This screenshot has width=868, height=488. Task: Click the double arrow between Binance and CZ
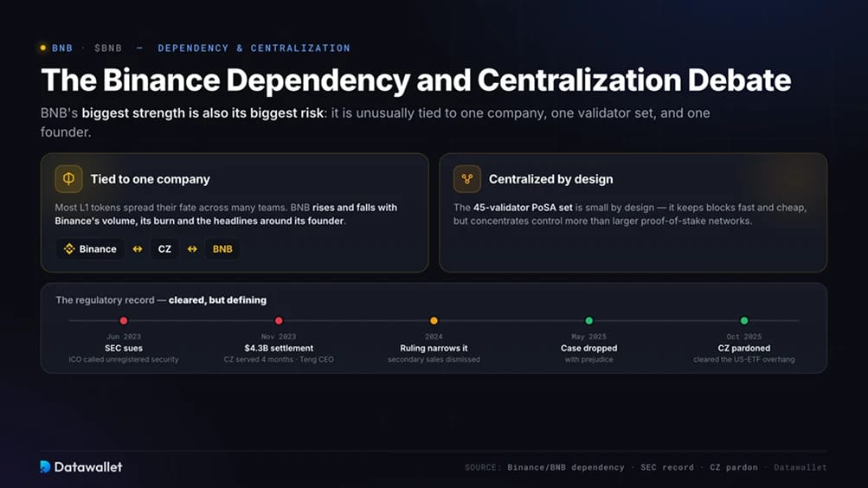coord(138,249)
